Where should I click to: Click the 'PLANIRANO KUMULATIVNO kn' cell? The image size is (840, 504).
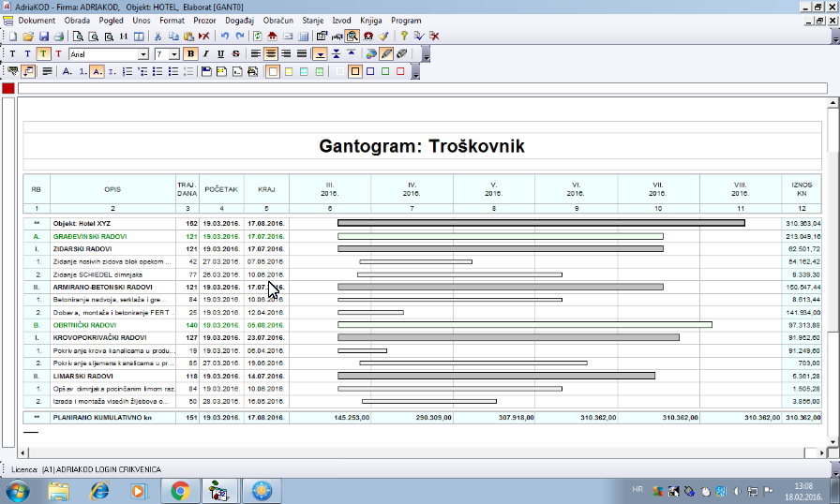(112, 417)
